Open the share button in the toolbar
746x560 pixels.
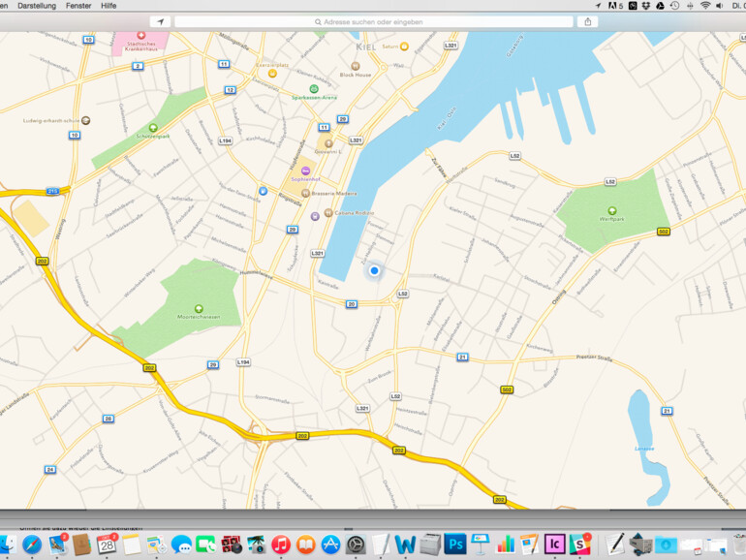(587, 21)
